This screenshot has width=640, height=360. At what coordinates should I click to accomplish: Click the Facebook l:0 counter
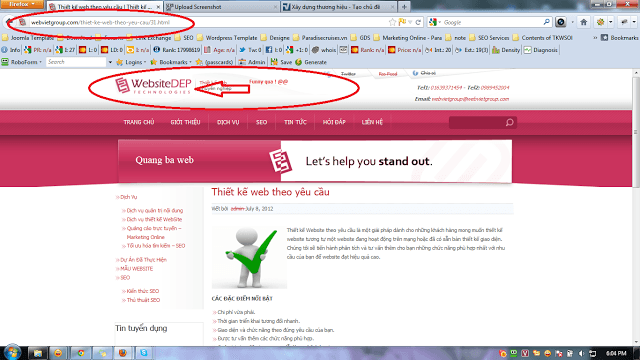[274, 50]
